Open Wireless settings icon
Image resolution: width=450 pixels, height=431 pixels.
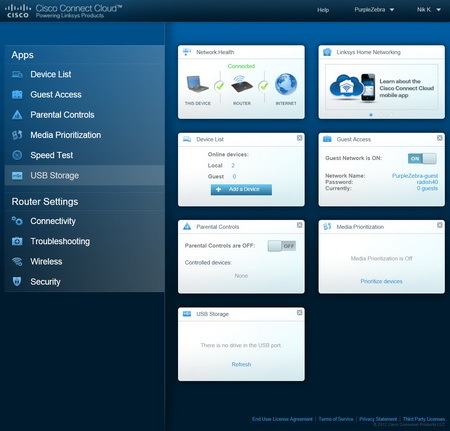[17, 261]
